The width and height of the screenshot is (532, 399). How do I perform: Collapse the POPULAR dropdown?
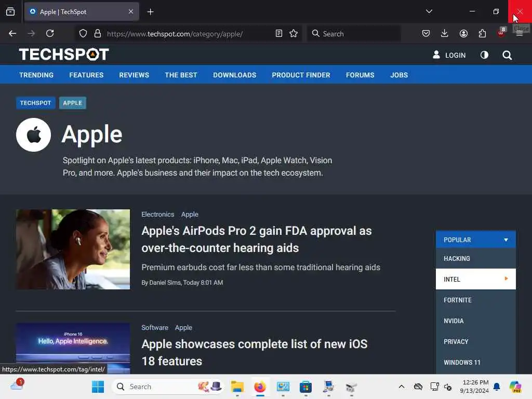(476, 240)
